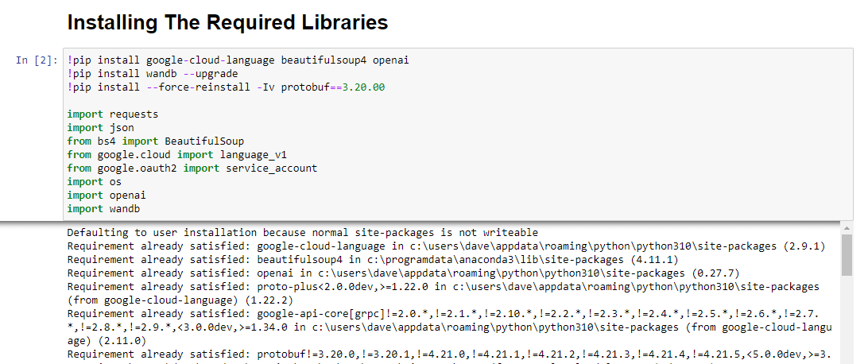This screenshot has height=364, width=868.
Task: Click the service_account import line
Action: click(x=192, y=168)
